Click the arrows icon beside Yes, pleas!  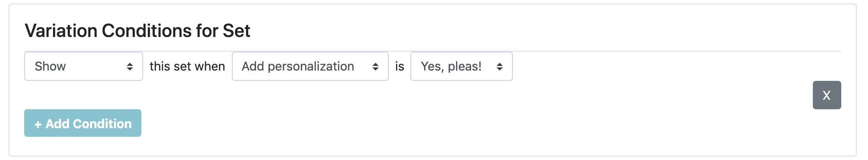coord(500,67)
